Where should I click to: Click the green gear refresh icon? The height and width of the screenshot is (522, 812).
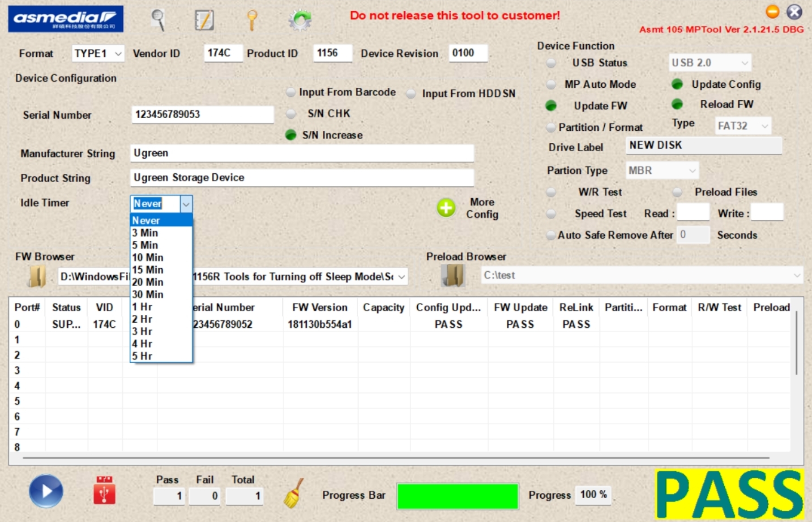click(299, 20)
